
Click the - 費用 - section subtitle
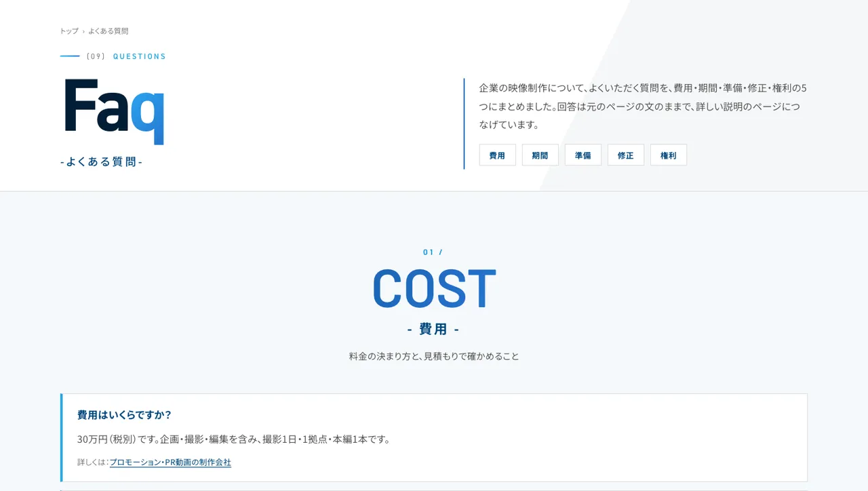(x=434, y=329)
